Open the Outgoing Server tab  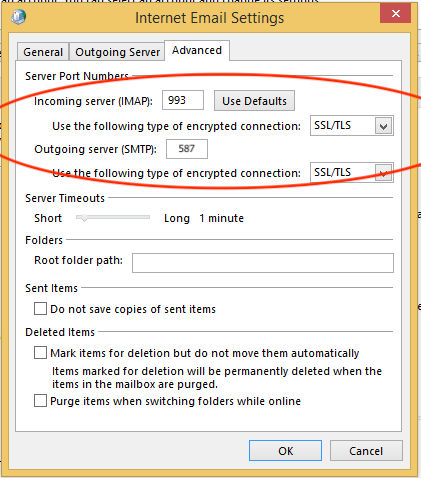pos(117,52)
